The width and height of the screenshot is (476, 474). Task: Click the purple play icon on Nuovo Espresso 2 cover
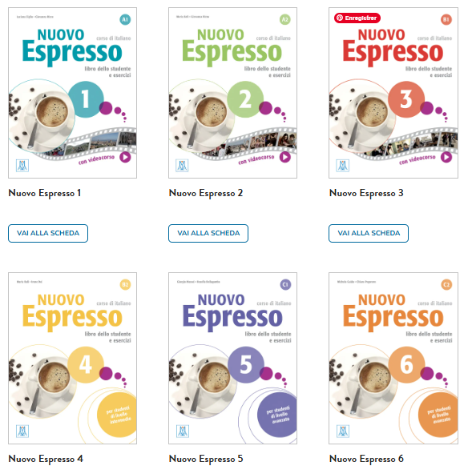pyautogui.click(x=285, y=158)
